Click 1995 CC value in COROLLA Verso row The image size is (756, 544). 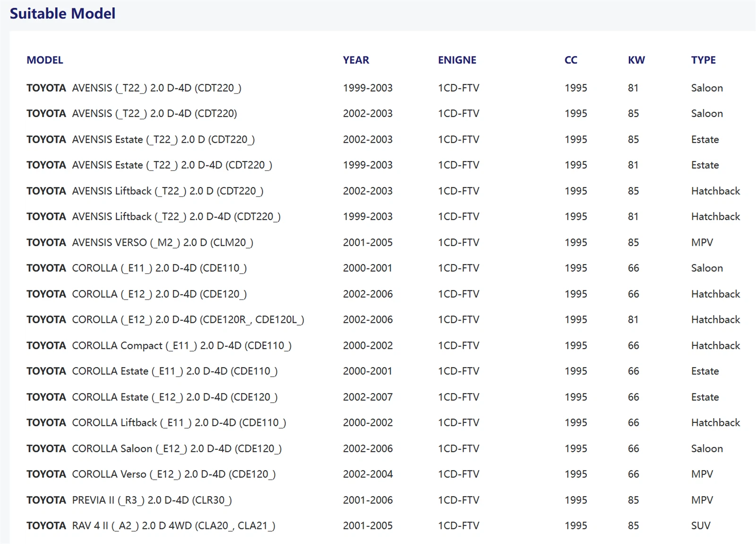576,474
